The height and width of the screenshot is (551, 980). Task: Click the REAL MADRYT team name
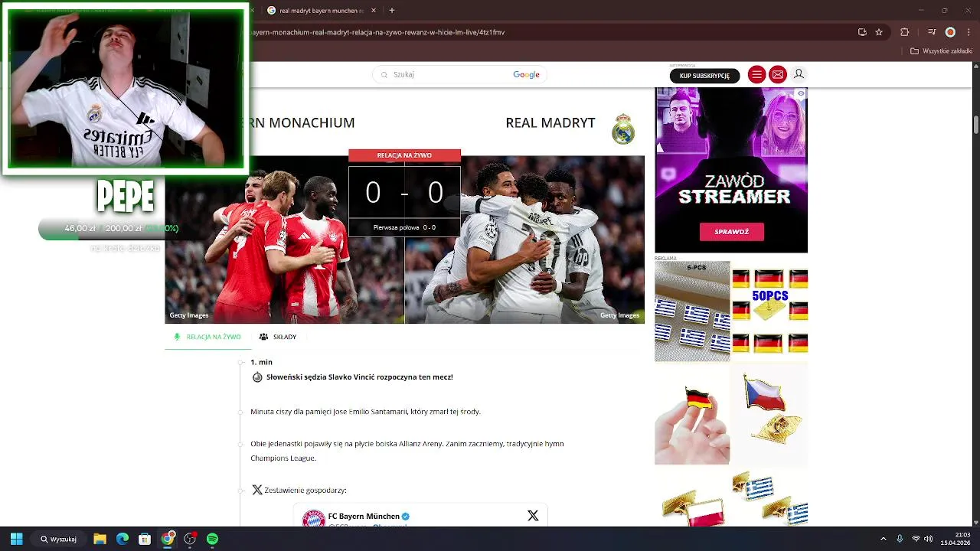[x=550, y=122]
